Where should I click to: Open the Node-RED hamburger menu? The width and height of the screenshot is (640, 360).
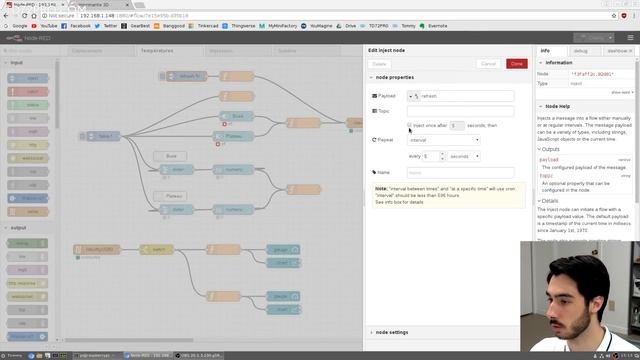[x=630, y=38]
